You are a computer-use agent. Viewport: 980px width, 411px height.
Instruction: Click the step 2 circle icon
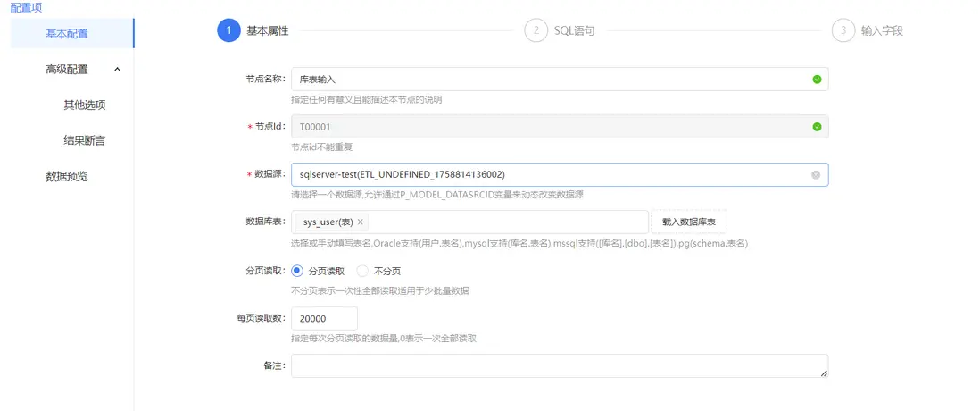coord(536,30)
